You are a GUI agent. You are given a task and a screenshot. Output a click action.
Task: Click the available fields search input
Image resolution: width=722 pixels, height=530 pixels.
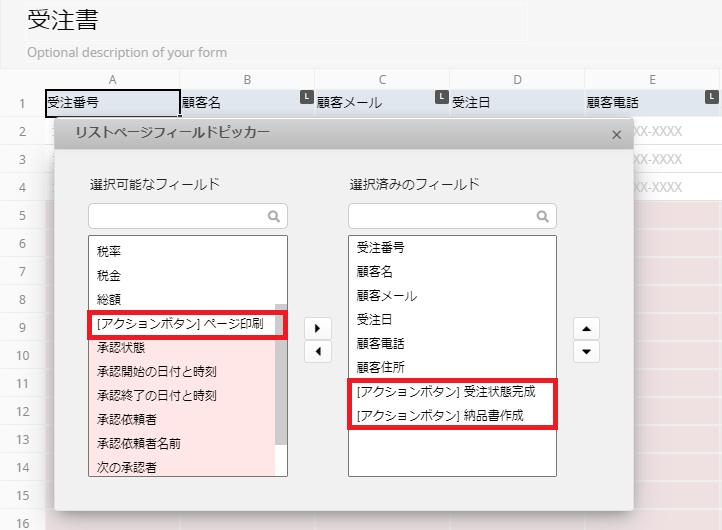pyautogui.click(x=176, y=216)
